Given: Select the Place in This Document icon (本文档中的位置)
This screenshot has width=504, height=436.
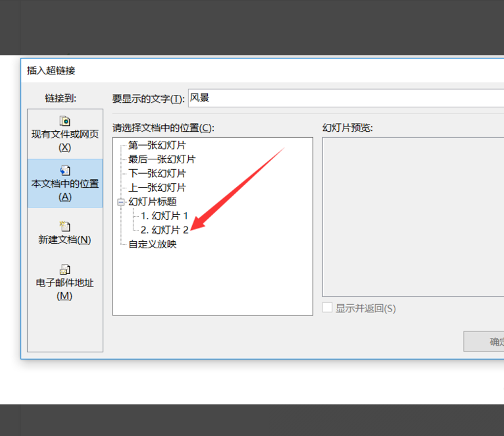Looking at the screenshot, I should pos(65,171).
